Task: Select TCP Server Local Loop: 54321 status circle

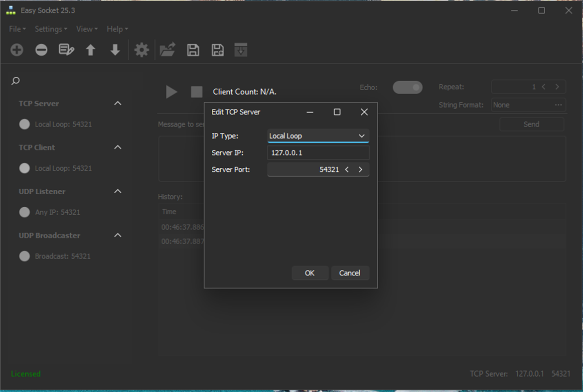Action: 24,124
